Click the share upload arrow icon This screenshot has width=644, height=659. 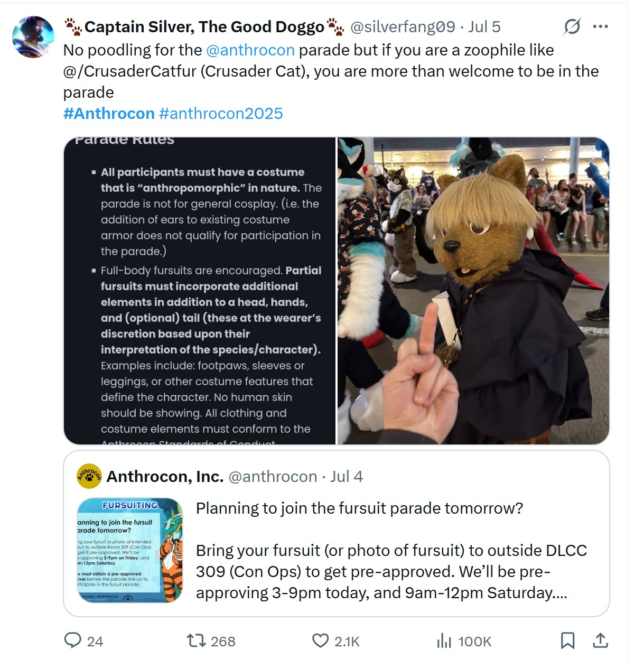pyautogui.click(x=600, y=641)
